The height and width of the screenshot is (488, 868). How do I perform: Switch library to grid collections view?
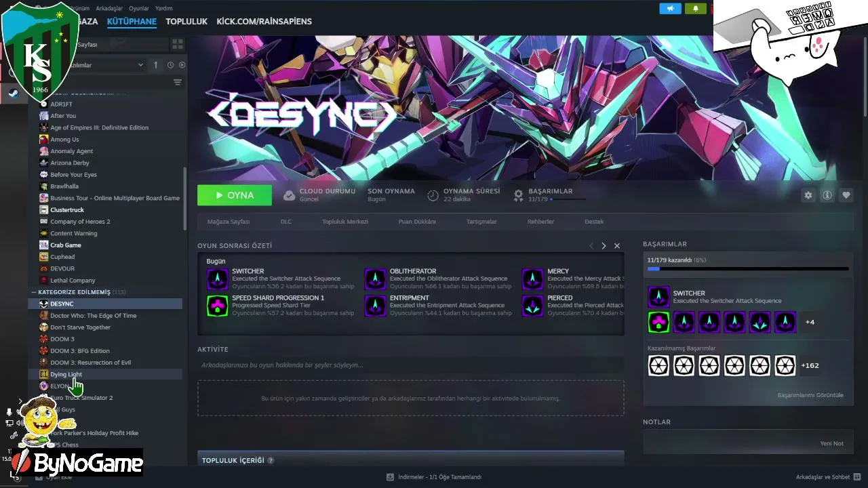(178, 44)
